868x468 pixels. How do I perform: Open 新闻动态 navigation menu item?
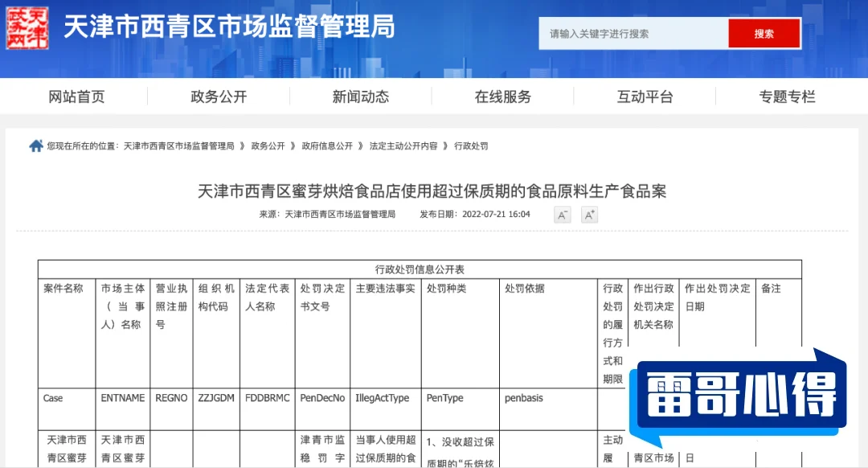[x=360, y=97]
